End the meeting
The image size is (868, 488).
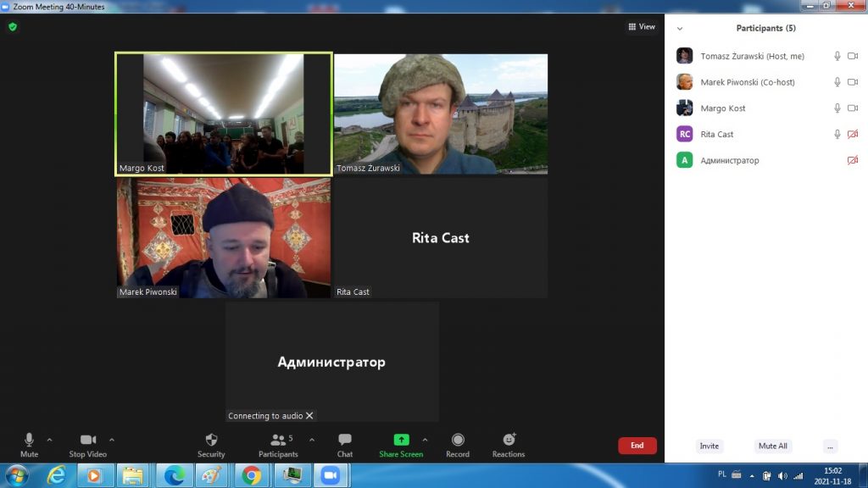coord(637,446)
